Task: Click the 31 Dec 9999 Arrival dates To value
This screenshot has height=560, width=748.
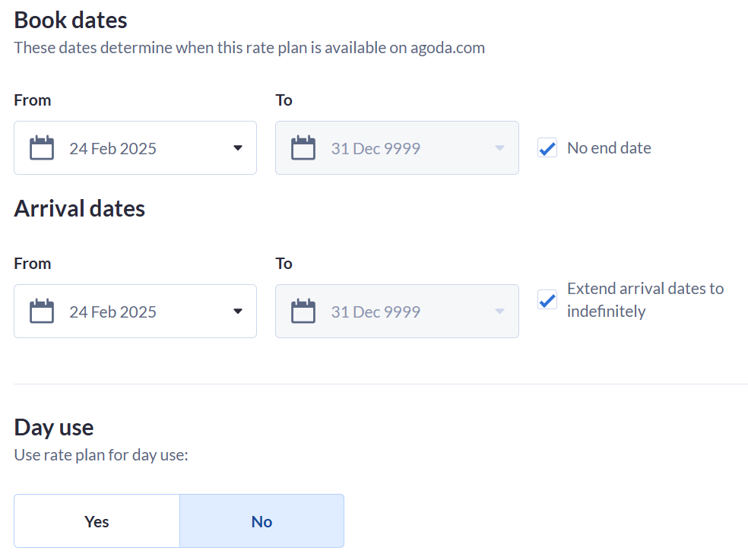Action: coord(376,312)
